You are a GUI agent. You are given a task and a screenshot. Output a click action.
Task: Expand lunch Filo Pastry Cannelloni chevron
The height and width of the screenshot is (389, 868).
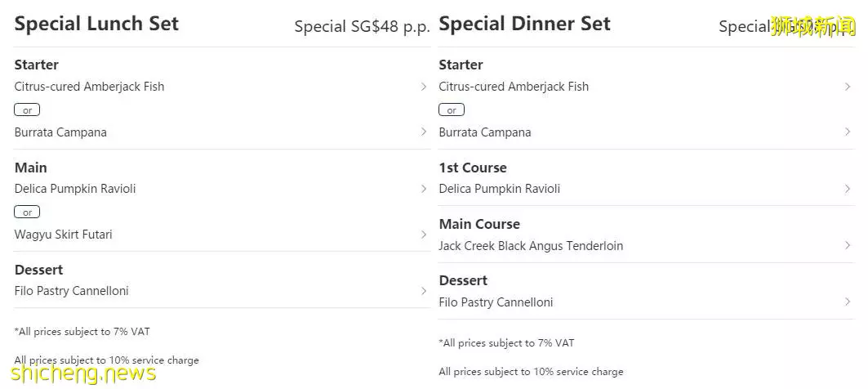tap(424, 291)
